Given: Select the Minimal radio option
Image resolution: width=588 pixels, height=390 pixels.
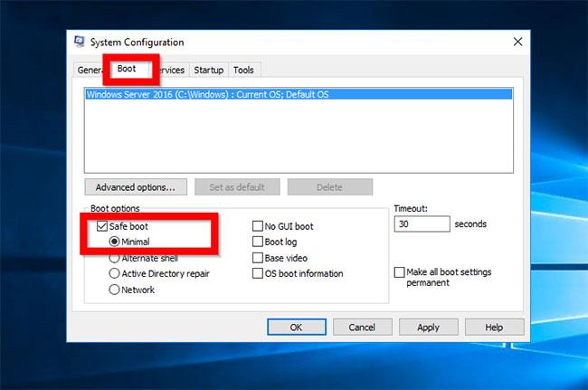Looking at the screenshot, I should [114, 242].
